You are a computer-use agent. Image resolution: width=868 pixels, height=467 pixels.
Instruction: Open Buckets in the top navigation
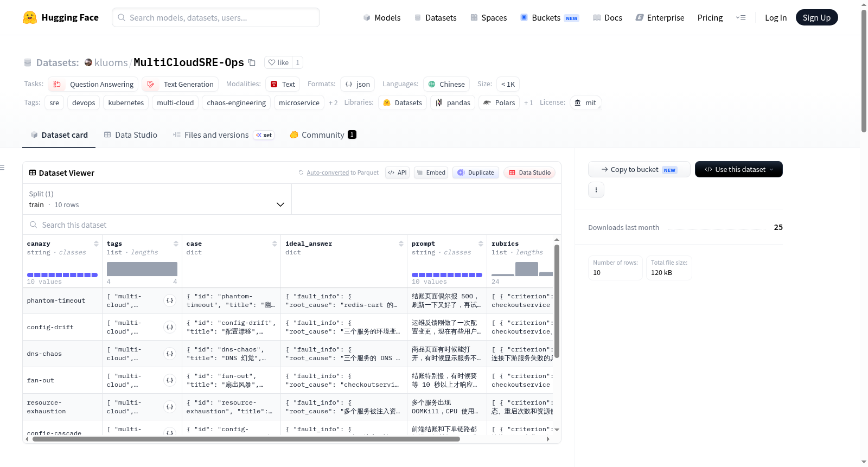tap(550, 17)
